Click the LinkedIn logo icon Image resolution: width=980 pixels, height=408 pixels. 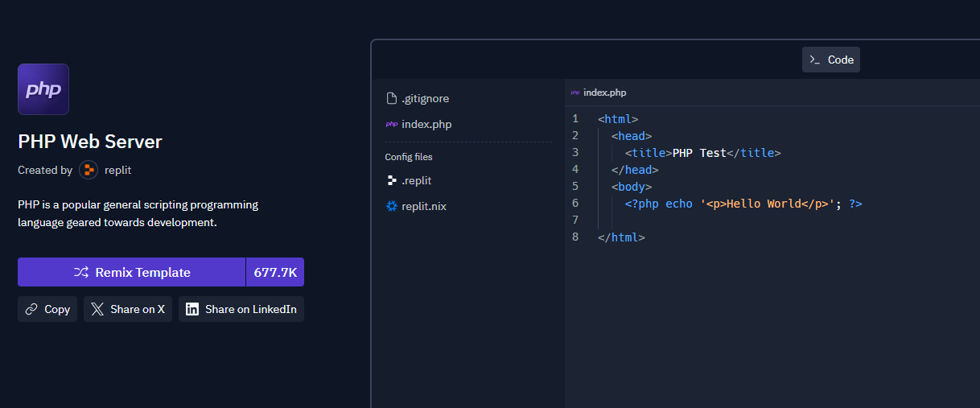pyautogui.click(x=192, y=309)
